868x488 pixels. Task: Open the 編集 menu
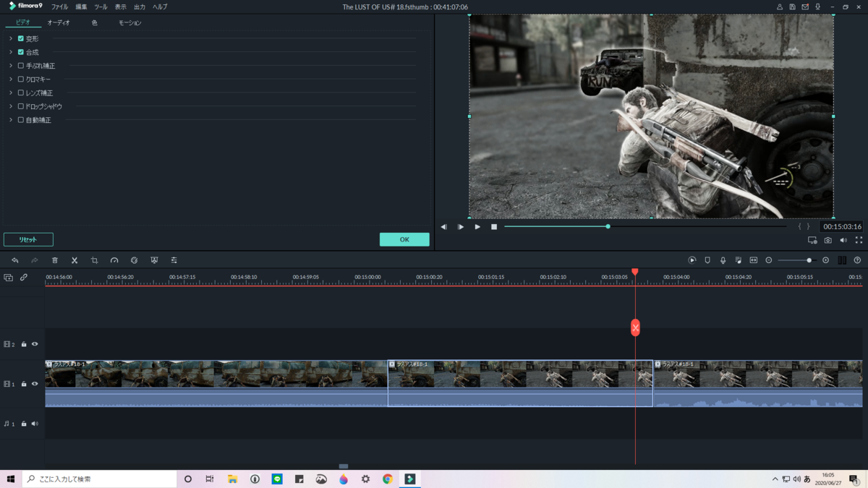click(x=81, y=7)
